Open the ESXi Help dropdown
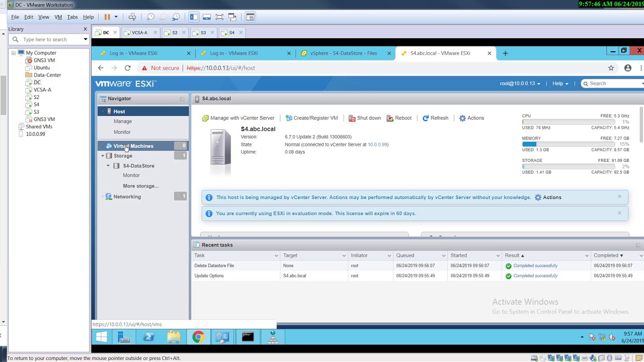The image size is (644, 362). 560,83
